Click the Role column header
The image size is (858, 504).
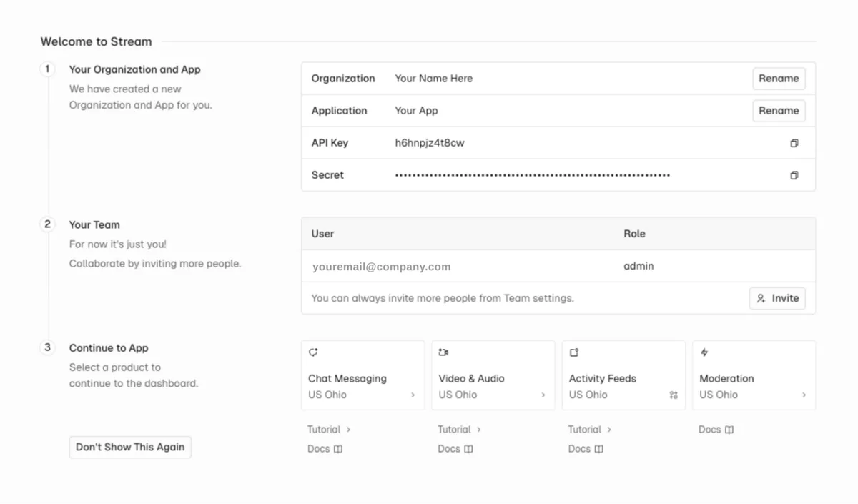pos(634,234)
